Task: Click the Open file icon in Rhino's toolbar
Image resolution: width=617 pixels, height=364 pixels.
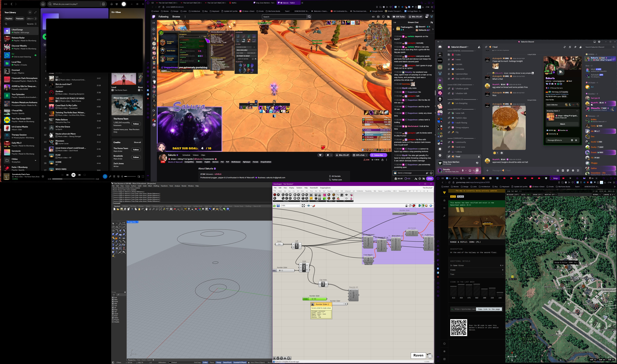Action: tap(118, 209)
